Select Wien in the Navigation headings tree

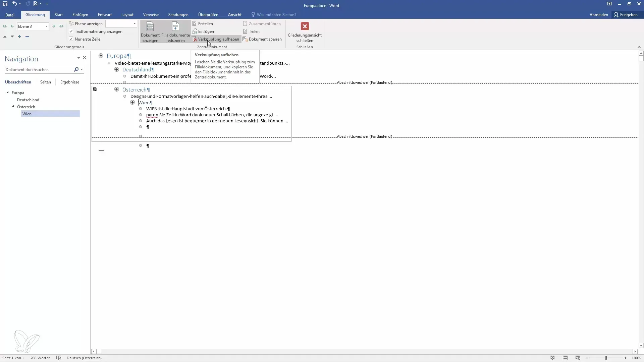pyautogui.click(x=50, y=114)
